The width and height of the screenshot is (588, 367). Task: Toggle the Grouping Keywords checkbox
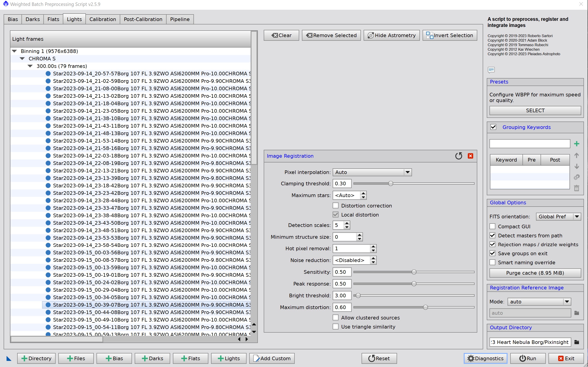click(x=493, y=127)
